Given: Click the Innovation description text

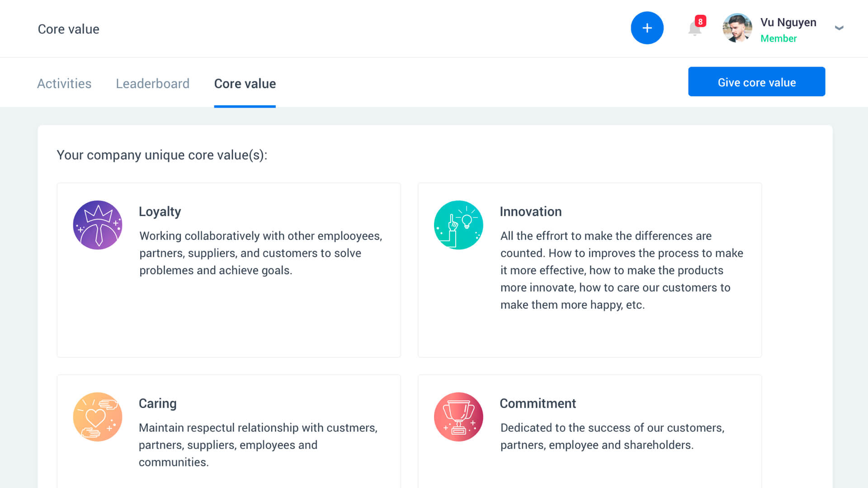Looking at the screenshot, I should [x=621, y=270].
